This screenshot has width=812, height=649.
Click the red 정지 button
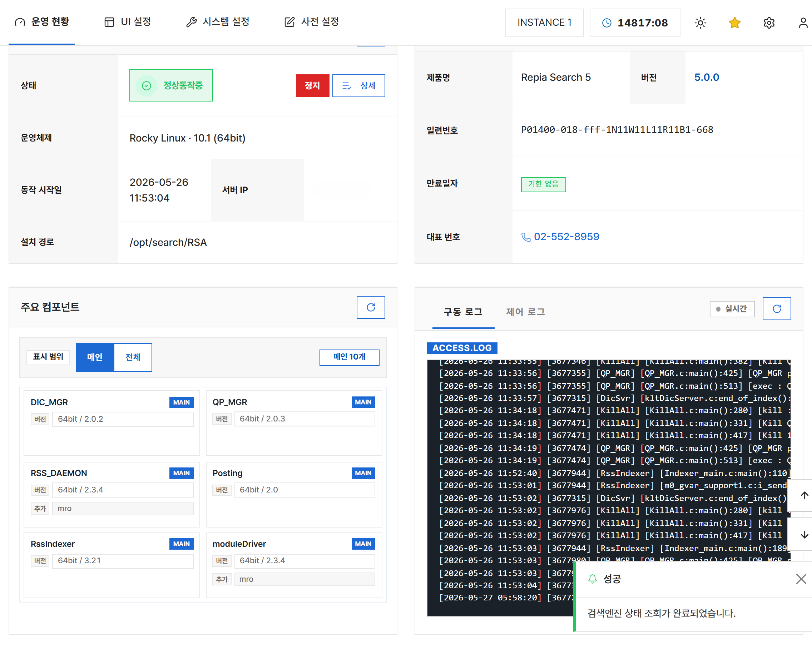pos(312,85)
